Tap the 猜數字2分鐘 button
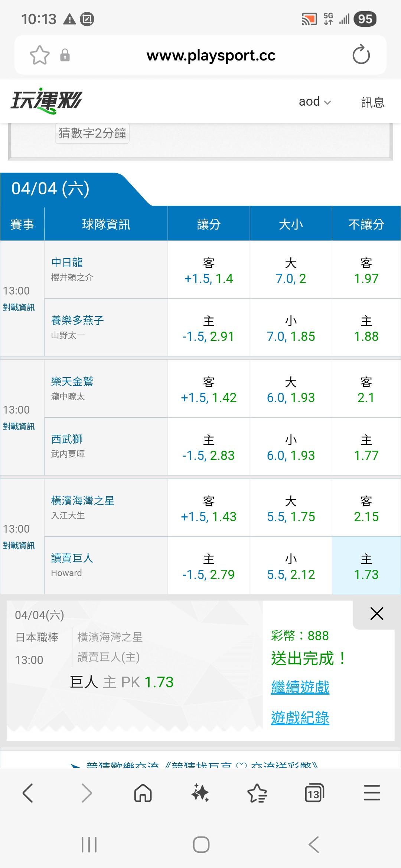Screen dimensions: 401x868 [x=92, y=133]
